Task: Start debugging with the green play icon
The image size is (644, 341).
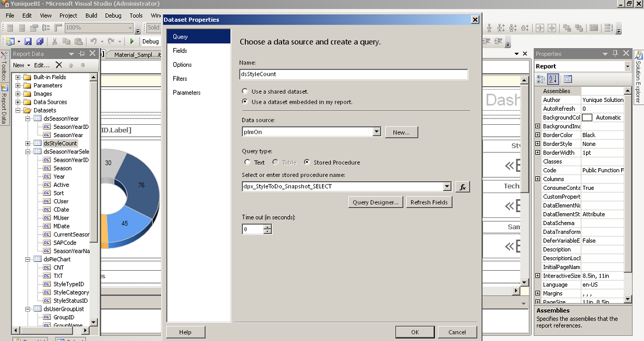Action: click(132, 41)
